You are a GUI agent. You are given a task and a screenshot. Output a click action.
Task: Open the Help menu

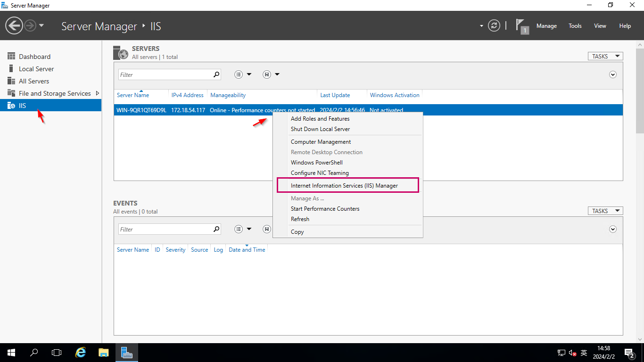[x=625, y=26]
